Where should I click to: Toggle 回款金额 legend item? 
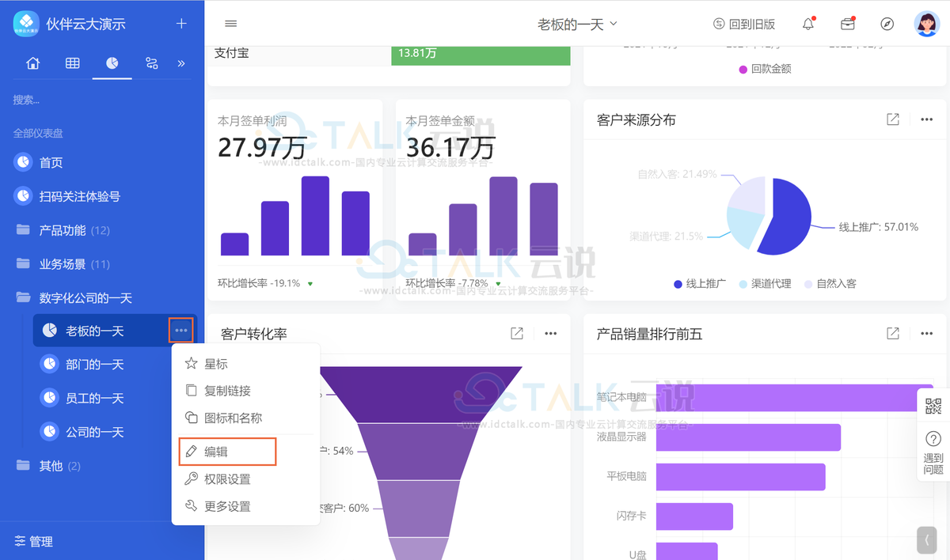(x=765, y=69)
